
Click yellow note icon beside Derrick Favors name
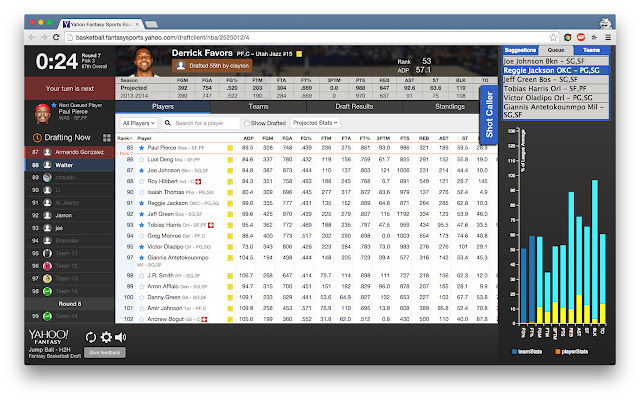(299, 54)
